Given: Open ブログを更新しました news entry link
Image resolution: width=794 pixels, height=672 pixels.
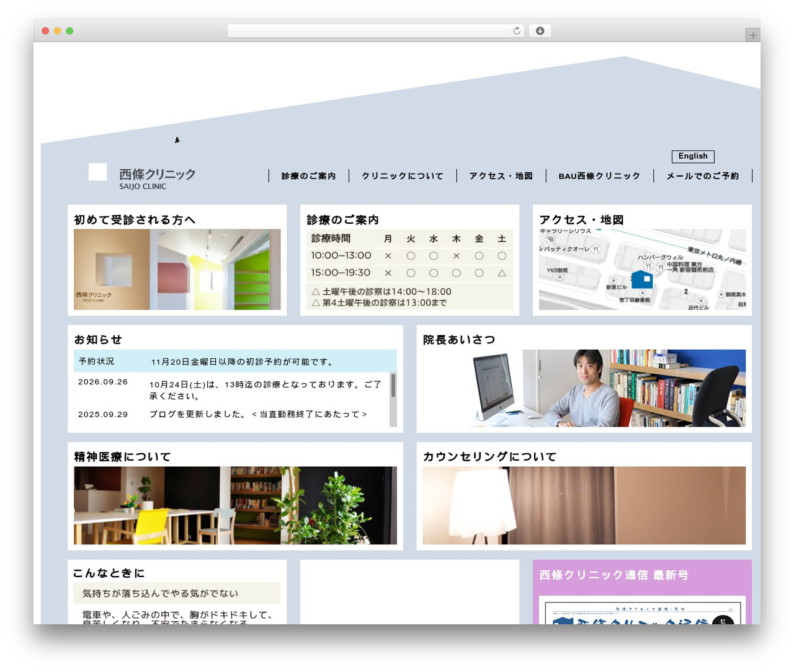Looking at the screenshot, I should tap(258, 414).
